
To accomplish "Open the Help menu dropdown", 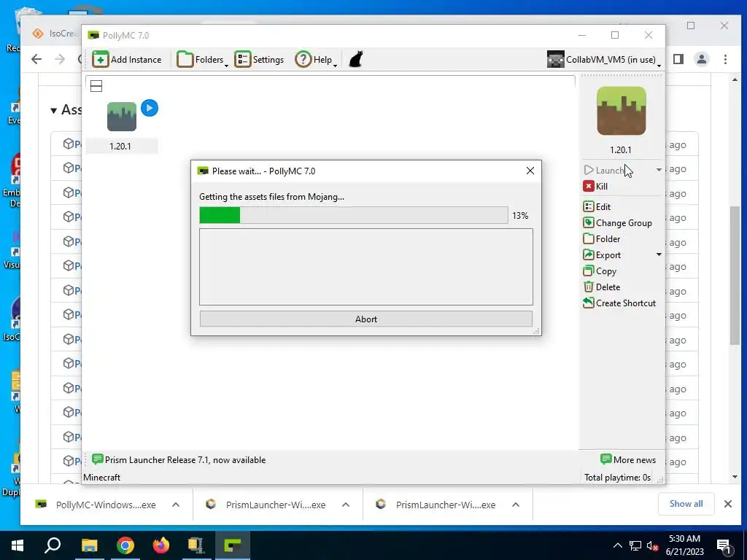I will 316,60.
